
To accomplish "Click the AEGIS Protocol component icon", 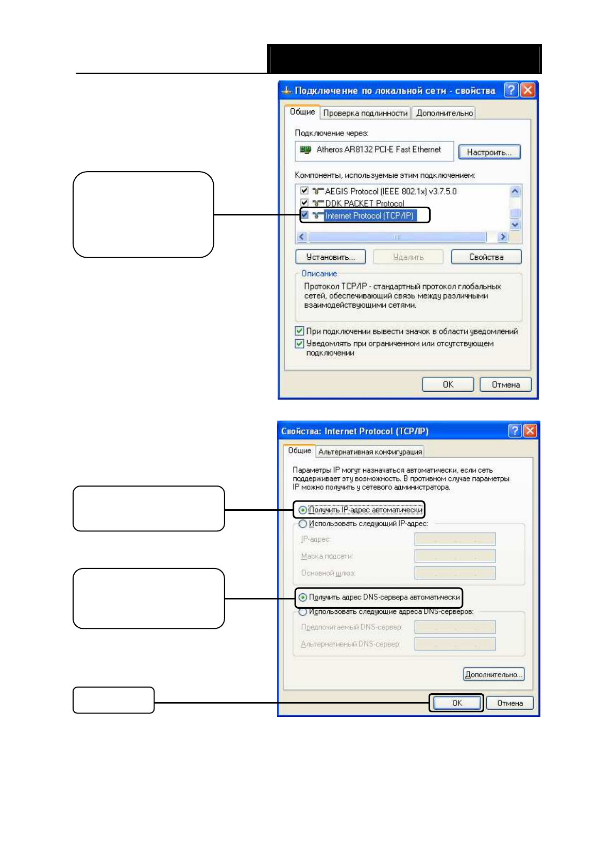I will pos(318,191).
